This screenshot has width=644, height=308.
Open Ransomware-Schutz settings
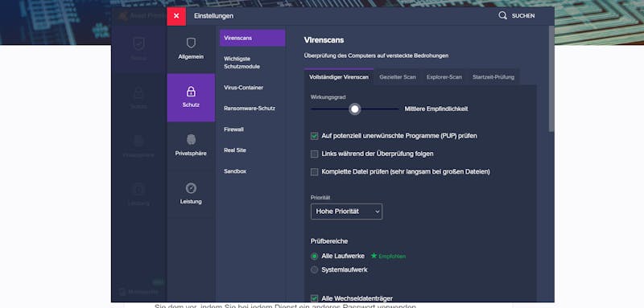click(250, 109)
